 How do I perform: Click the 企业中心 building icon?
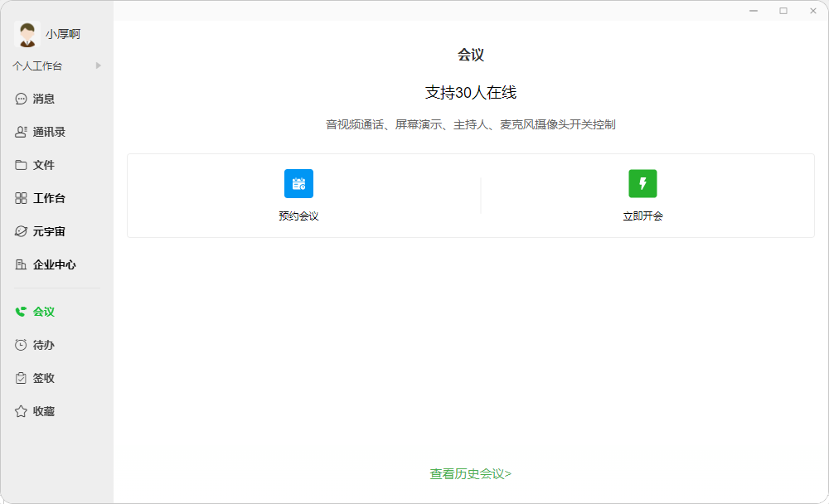21,264
